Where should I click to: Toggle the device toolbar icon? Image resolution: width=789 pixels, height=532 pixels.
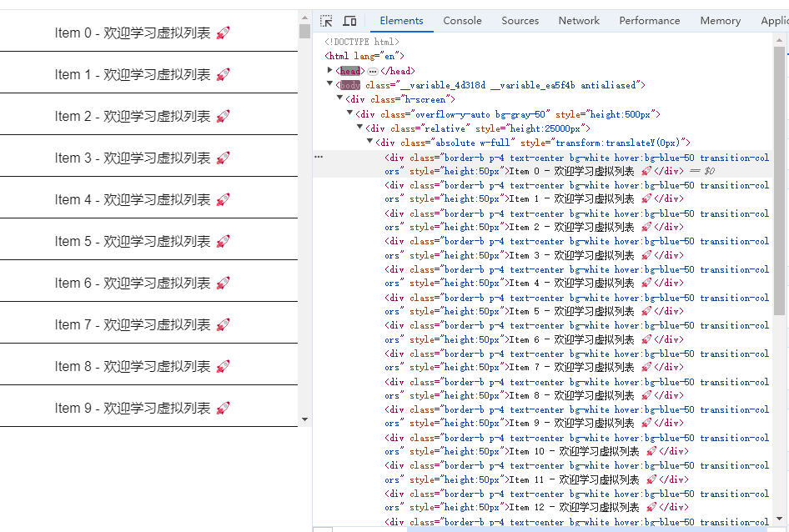click(349, 20)
